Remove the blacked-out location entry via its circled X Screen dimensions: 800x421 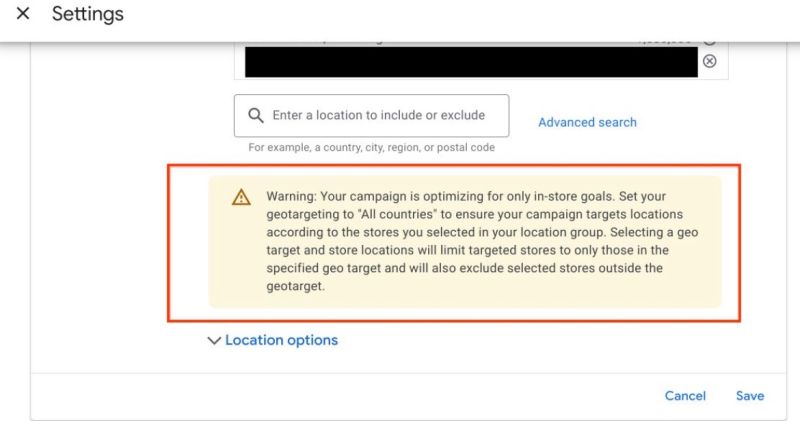pos(709,61)
